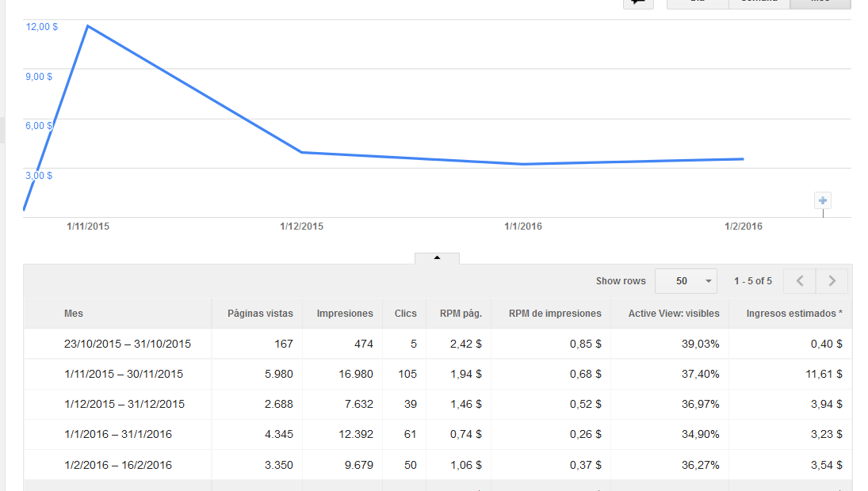
Task: Click the December 2015 data point on chart
Action: [x=302, y=152]
